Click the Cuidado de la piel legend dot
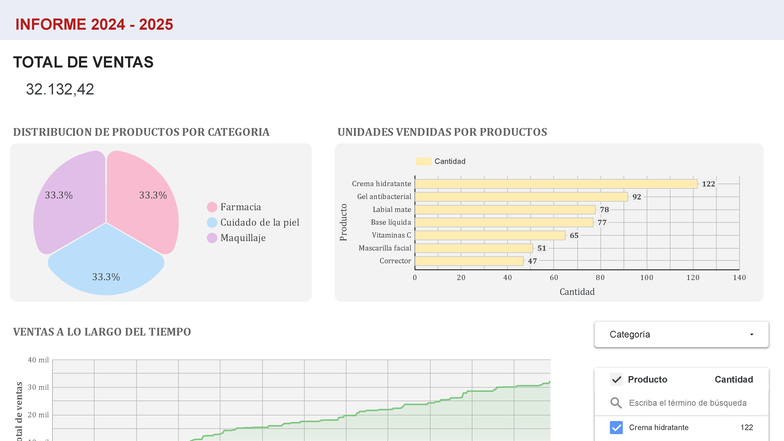Screen dimensions: 784x441 212,222
